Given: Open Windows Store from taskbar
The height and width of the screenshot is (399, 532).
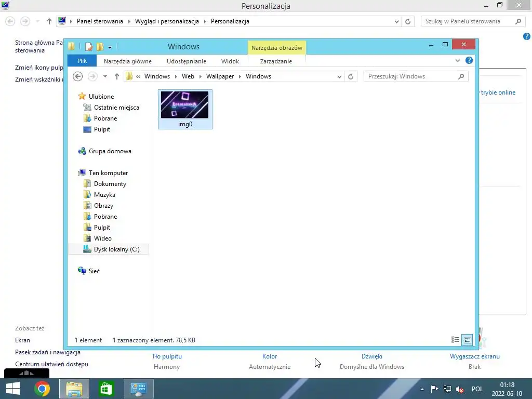Looking at the screenshot, I should click(106, 389).
